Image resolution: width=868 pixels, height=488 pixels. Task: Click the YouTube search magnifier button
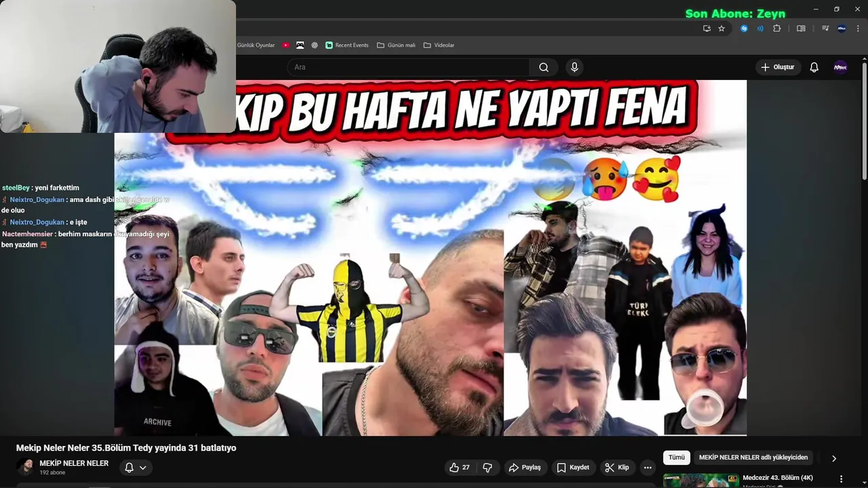point(544,67)
